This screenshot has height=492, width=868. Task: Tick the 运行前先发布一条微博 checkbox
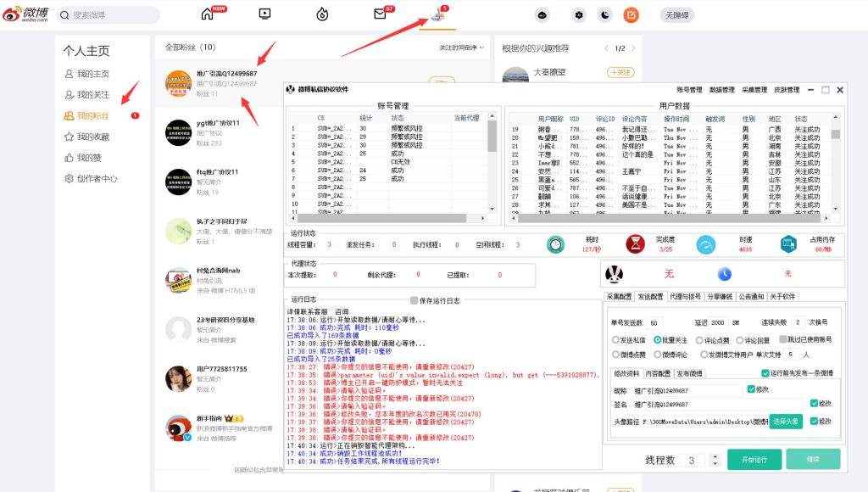766,373
